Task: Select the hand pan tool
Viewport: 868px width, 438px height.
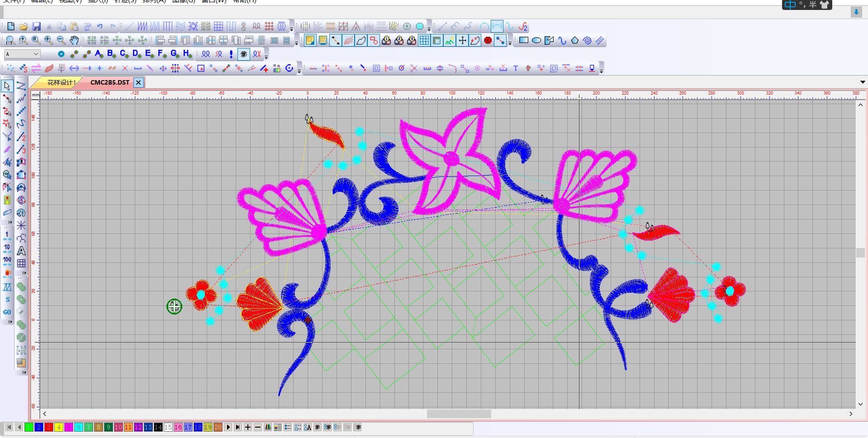Action: 74,41
